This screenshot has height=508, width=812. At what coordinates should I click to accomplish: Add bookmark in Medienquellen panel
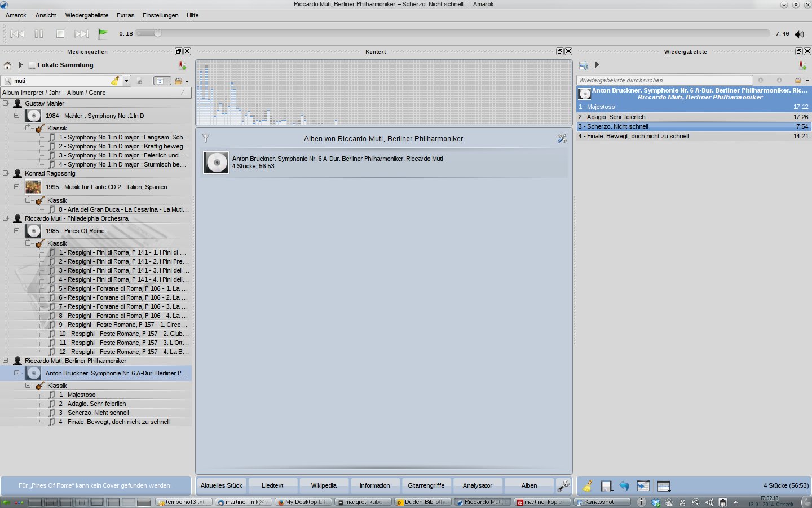coord(182,65)
